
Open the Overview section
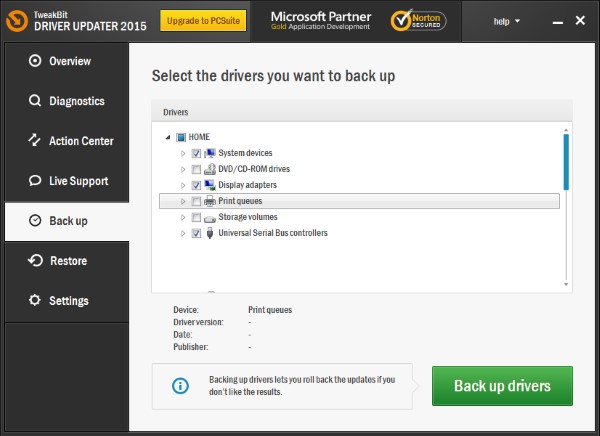67,61
